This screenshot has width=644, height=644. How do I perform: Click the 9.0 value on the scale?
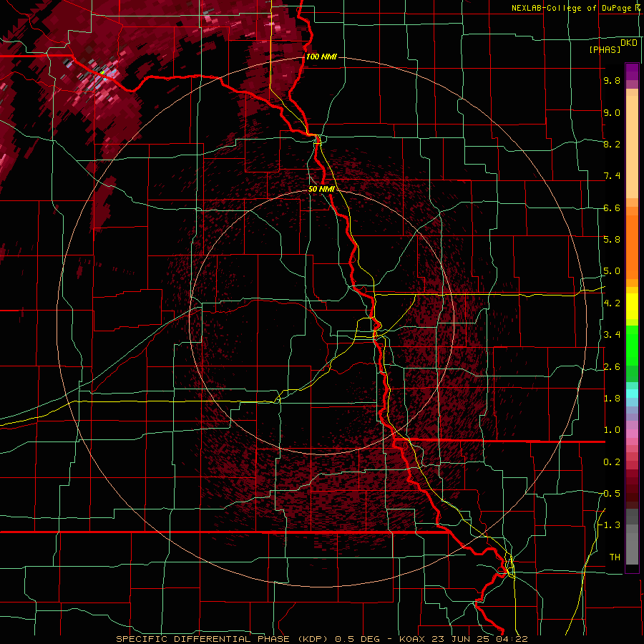point(612,112)
